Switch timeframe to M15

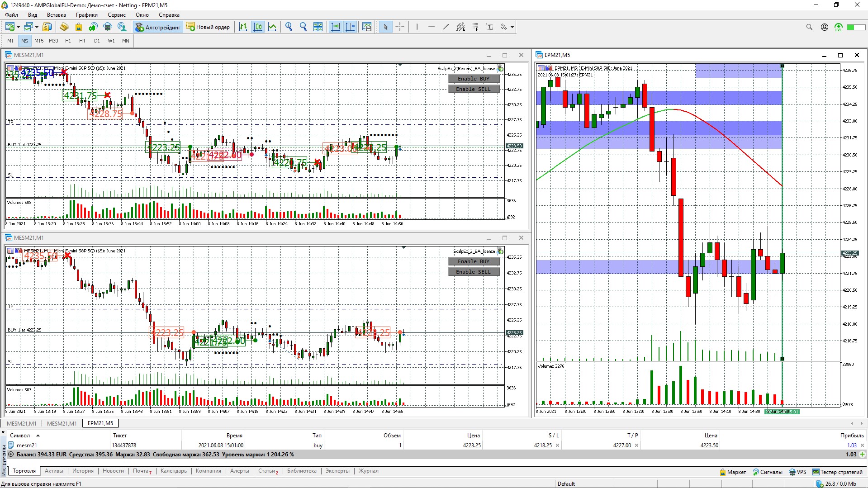(x=39, y=41)
